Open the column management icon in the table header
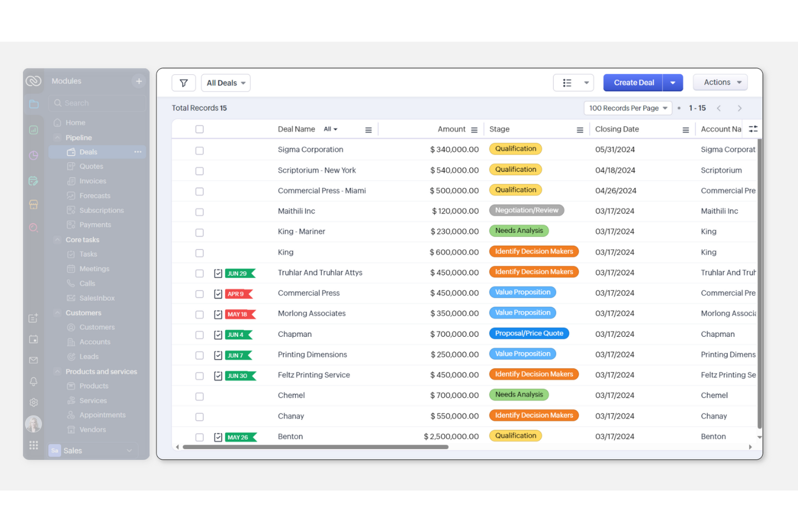This screenshot has width=798, height=532. [753, 129]
